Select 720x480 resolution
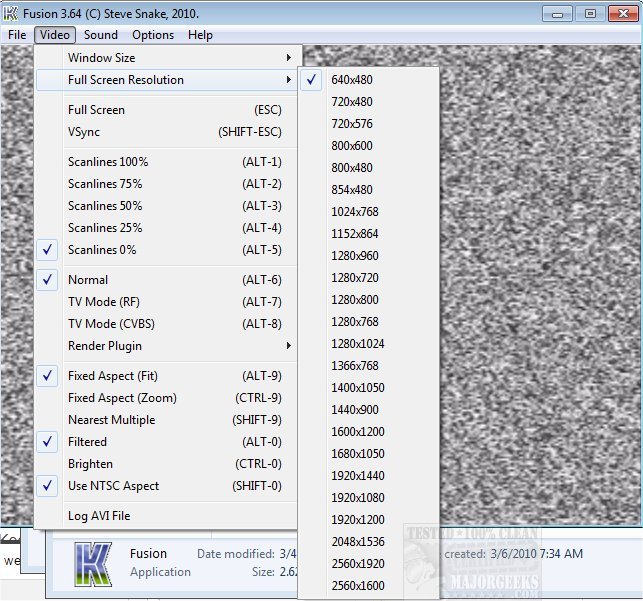 tap(369, 102)
